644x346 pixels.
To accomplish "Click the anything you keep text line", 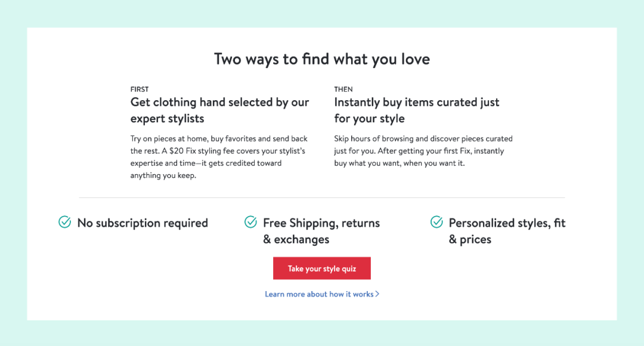I will [x=163, y=175].
